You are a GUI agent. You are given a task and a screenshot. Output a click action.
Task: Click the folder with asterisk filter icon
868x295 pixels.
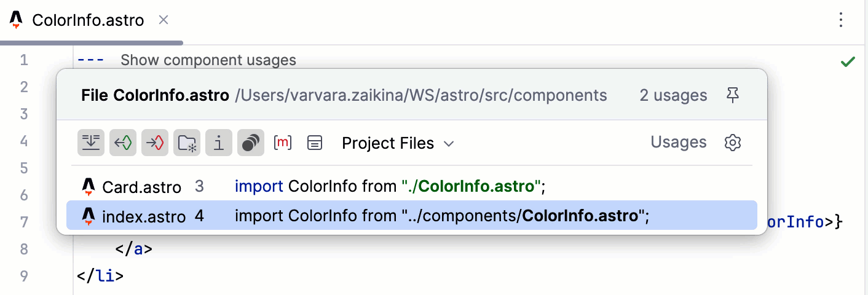[187, 143]
